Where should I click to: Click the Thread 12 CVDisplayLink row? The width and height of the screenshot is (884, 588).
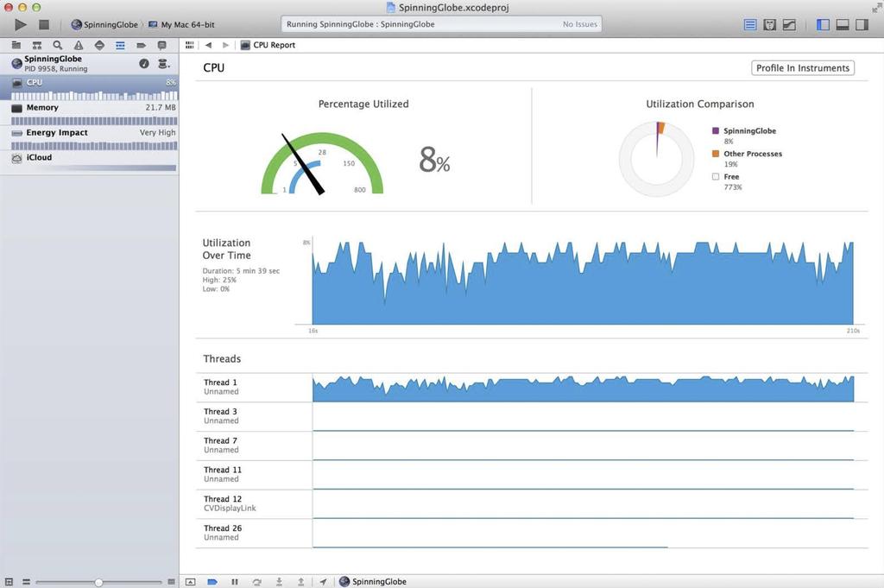(532, 504)
